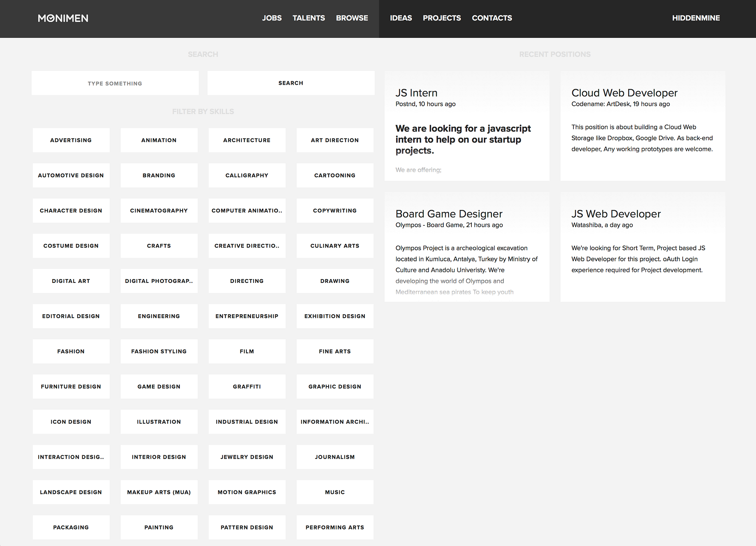Open the HIDDENMINE user menu
Screen dimensions: 756x546
696,18
